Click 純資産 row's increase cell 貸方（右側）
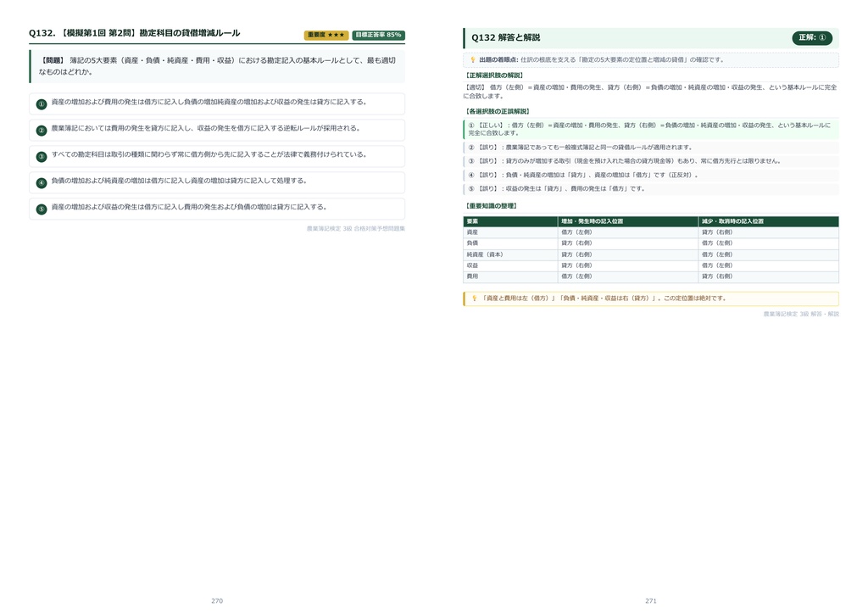Image resolution: width=868 pixels, height=614 pixels. [x=628, y=254]
